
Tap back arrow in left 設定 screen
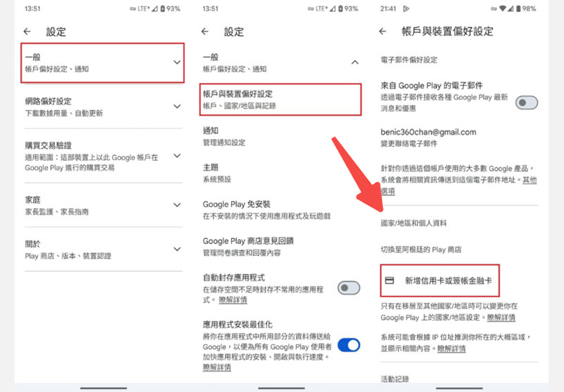pyautogui.click(x=27, y=32)
